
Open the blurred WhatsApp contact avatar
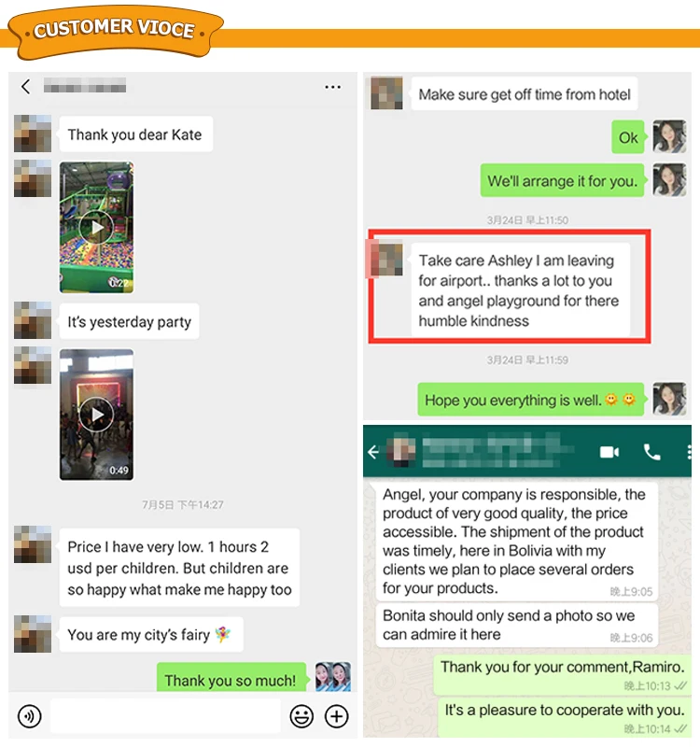coord(401,451)
